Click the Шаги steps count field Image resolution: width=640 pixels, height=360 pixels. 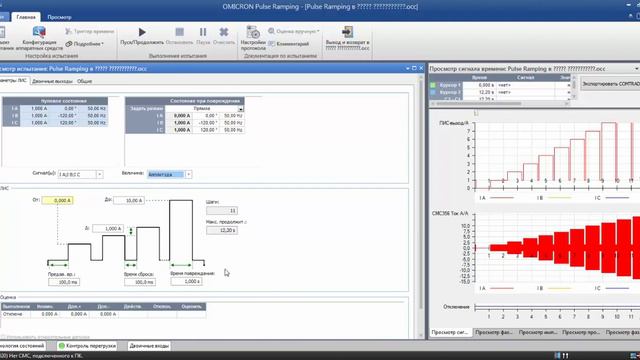[222, 211]
